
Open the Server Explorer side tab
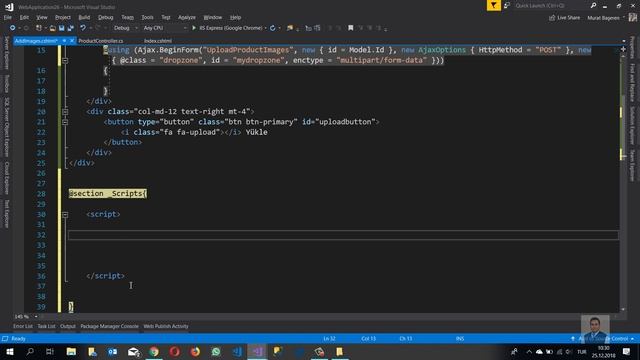coord(6,52)
